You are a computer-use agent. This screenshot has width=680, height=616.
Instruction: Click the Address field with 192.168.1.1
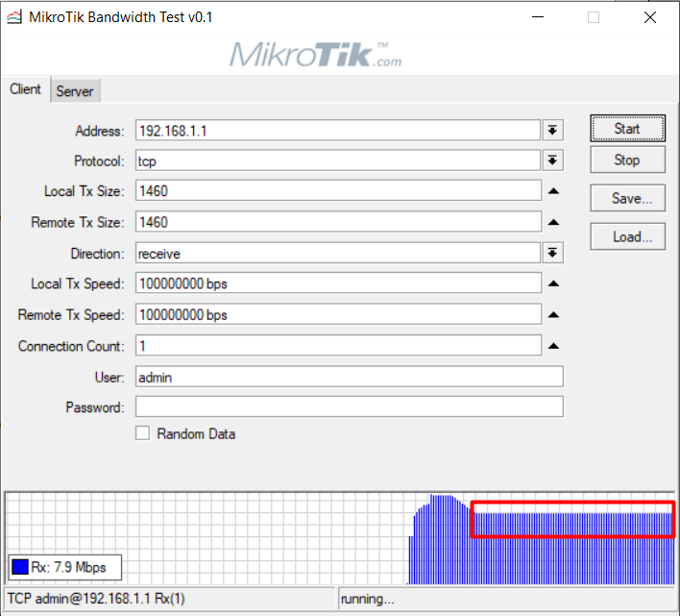pyautogui.click(x=338, y=130)
